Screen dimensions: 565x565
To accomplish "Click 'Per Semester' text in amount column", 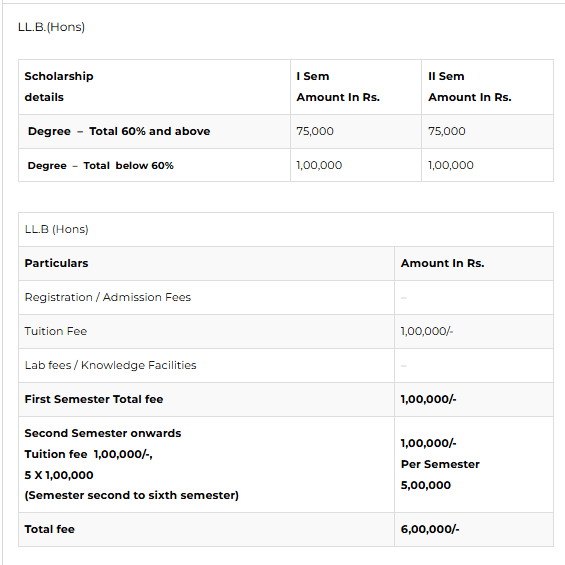I will [x=440, y=464].
